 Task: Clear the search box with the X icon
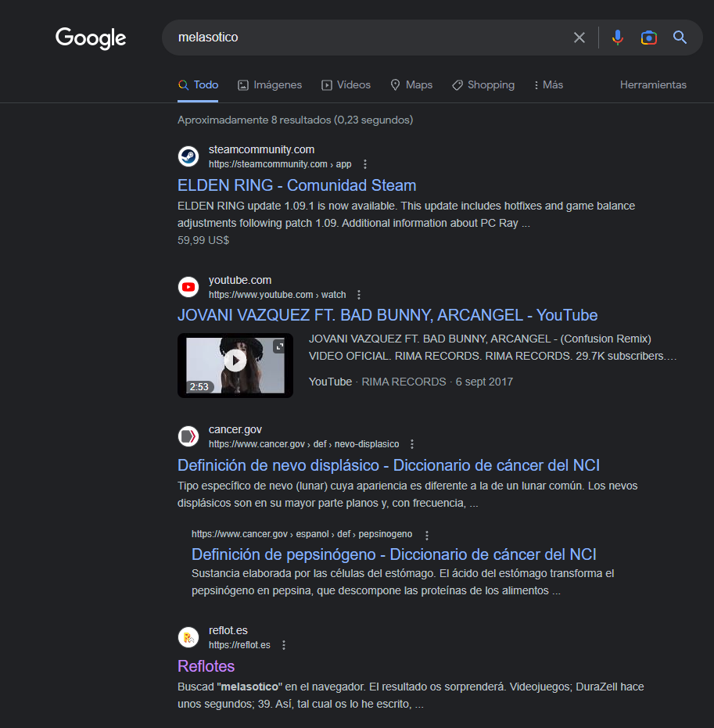(x=579, y=38)
